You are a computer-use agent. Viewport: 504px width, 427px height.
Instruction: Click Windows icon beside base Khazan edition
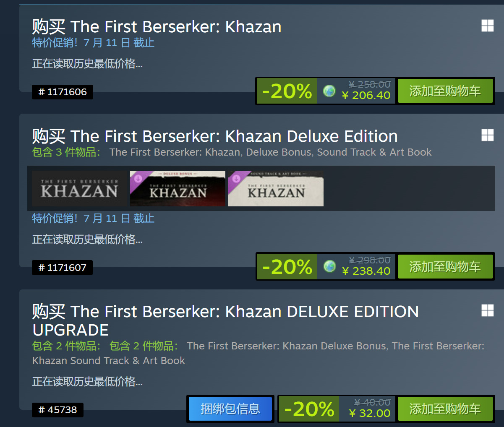(487, 26)
